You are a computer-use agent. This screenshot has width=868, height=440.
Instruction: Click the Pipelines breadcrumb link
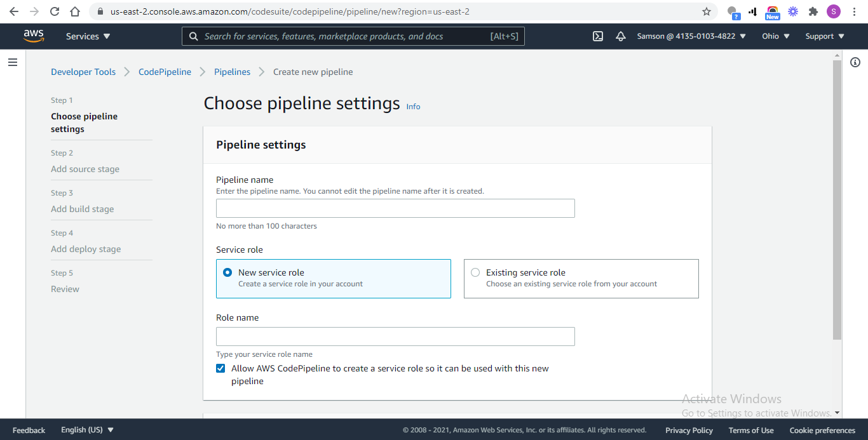(x=232, y=72)
